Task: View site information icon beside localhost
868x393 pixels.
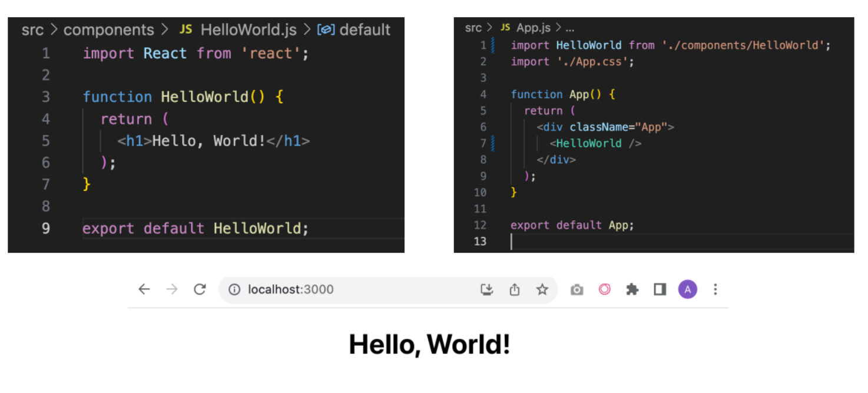Action: [234, 289]
